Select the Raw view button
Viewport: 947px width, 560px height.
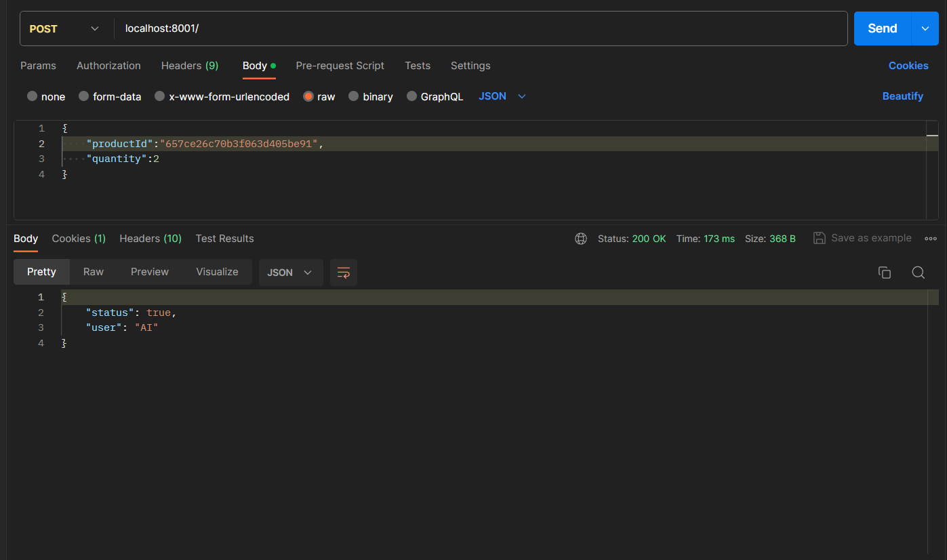[94, 272]
